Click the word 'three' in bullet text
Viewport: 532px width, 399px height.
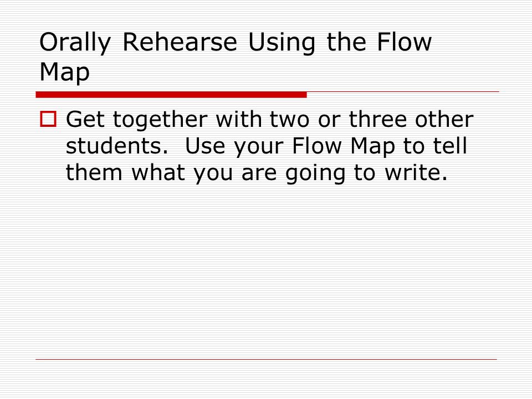click(378, 120)
